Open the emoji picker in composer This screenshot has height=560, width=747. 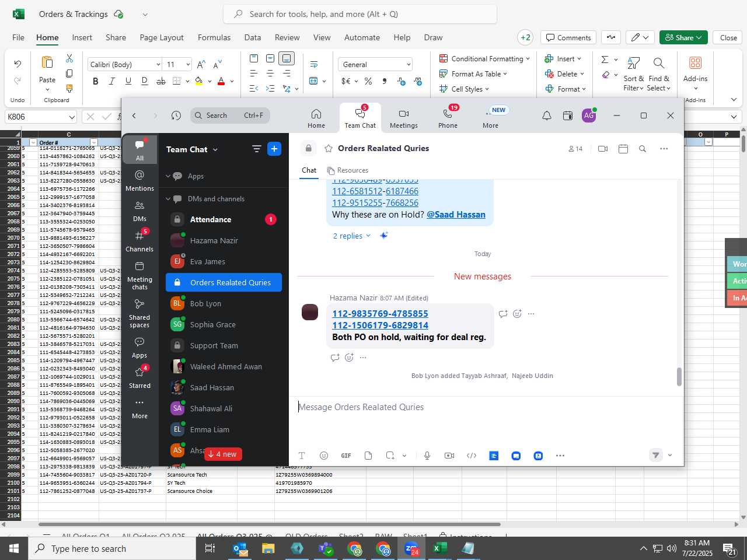(324, 456)
